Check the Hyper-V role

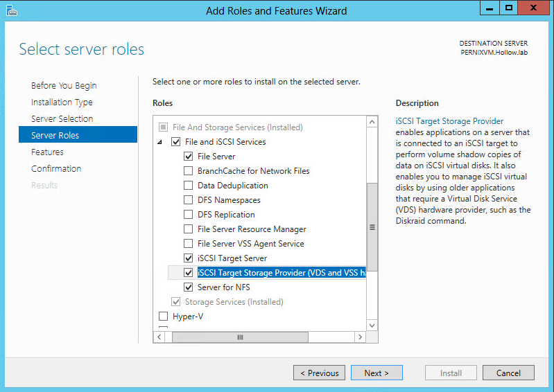pyautogui.click(x=164, y=317)
